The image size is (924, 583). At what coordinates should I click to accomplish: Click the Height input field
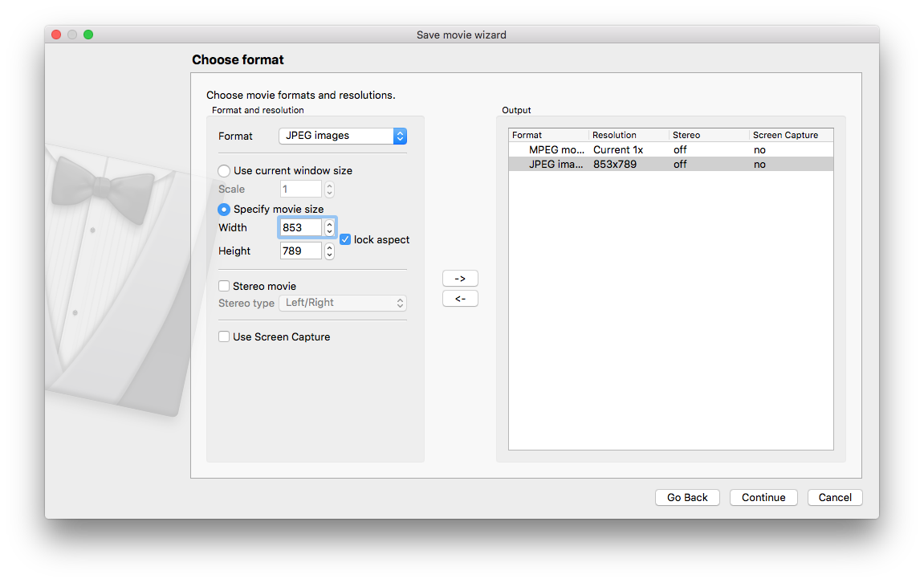click(x=300, y=251)
